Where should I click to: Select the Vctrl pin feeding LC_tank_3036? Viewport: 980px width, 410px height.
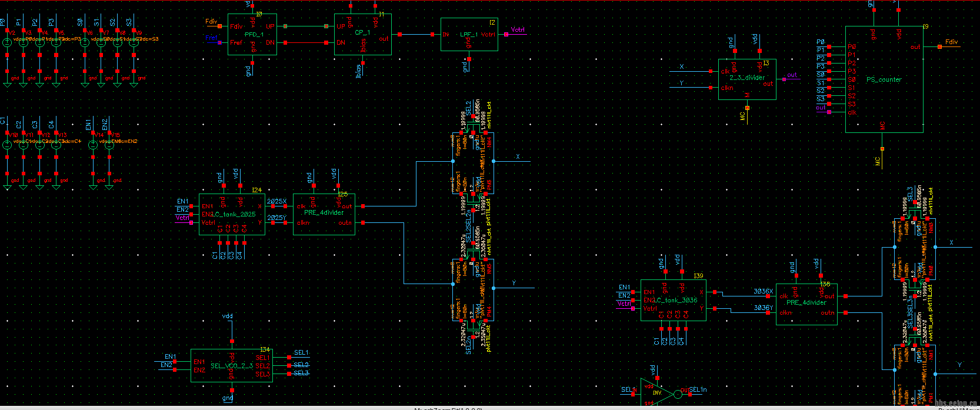pos(632,308)
